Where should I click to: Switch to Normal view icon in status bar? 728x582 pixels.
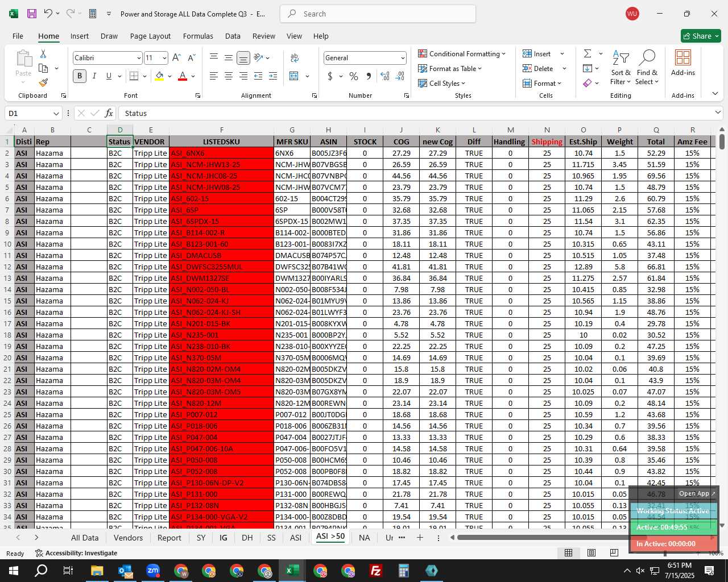click(x=568, y=552)
